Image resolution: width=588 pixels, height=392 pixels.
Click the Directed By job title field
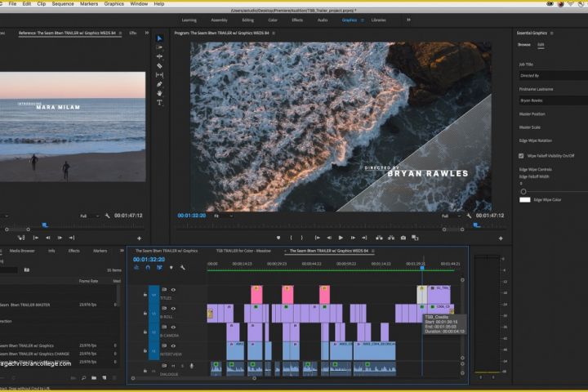click(x=553, y=75)
